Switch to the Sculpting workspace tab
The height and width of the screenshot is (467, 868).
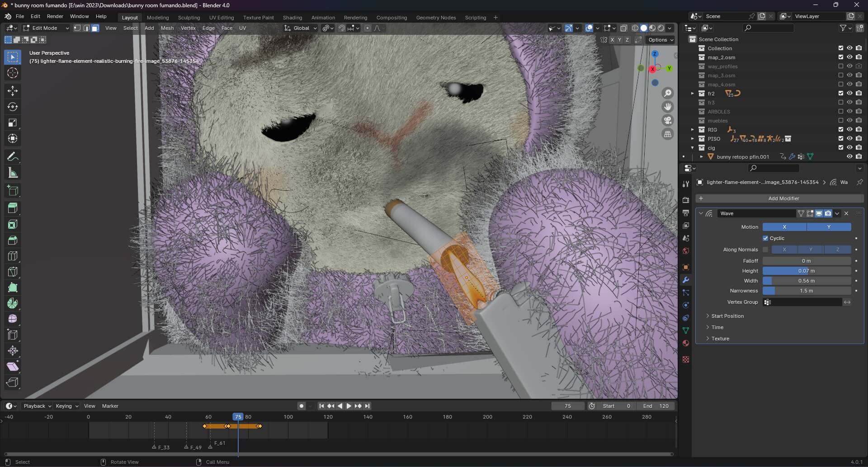189,18
